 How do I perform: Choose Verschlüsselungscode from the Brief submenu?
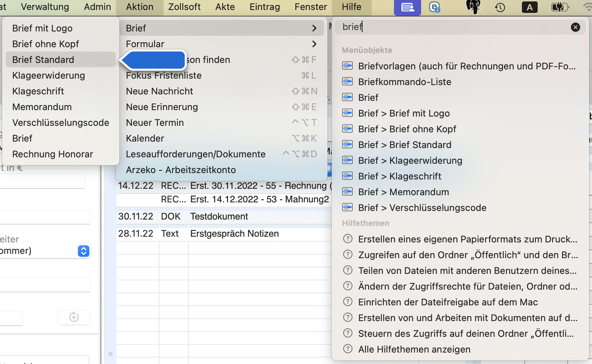61,123
